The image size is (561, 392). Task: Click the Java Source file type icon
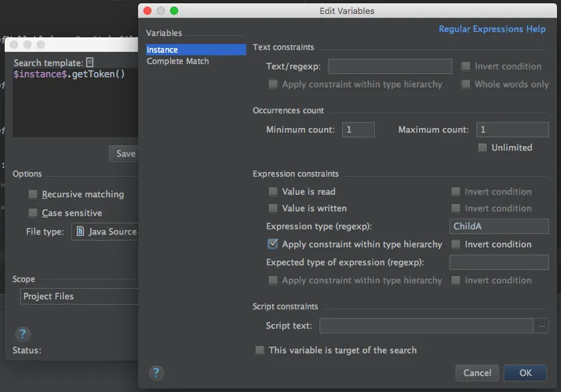click(81, 231)
